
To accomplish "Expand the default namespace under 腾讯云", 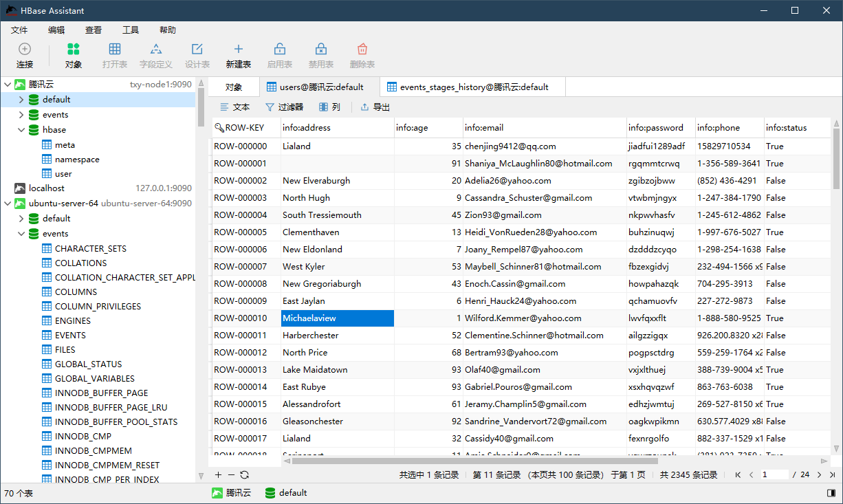I will point(21,100).
